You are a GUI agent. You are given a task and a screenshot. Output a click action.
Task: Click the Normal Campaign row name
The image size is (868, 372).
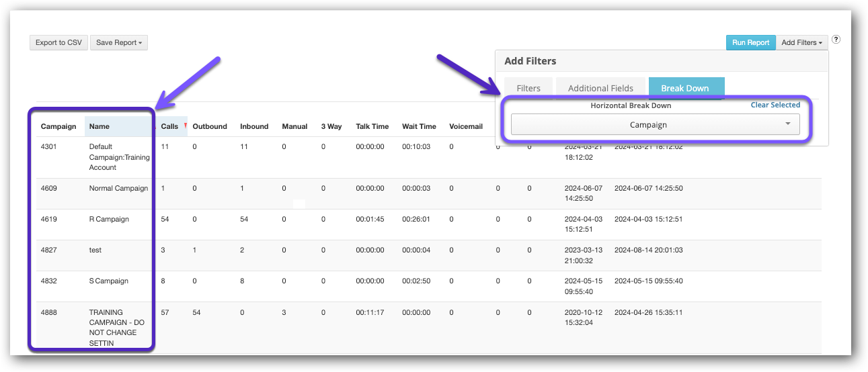click(118, 188)
